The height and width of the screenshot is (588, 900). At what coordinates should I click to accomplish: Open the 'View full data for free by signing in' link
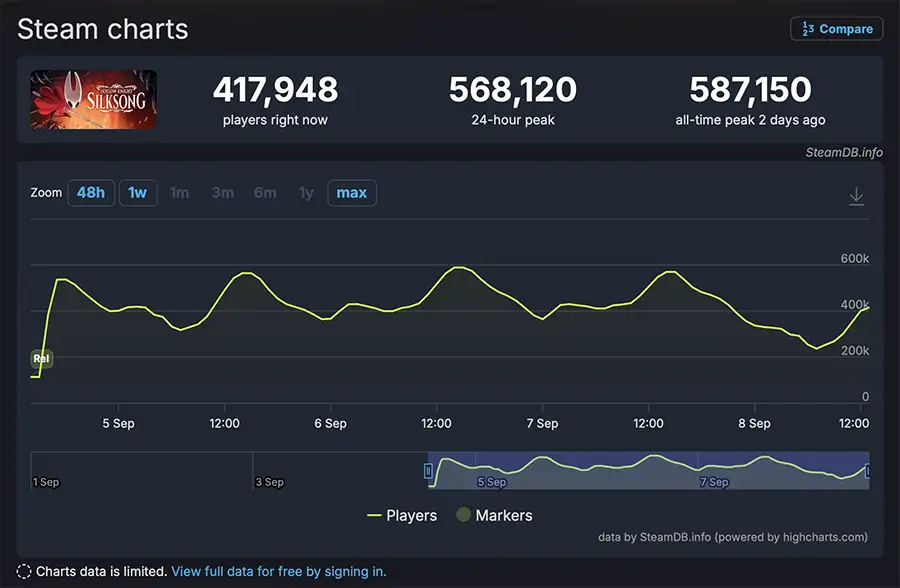coord(279,572)
